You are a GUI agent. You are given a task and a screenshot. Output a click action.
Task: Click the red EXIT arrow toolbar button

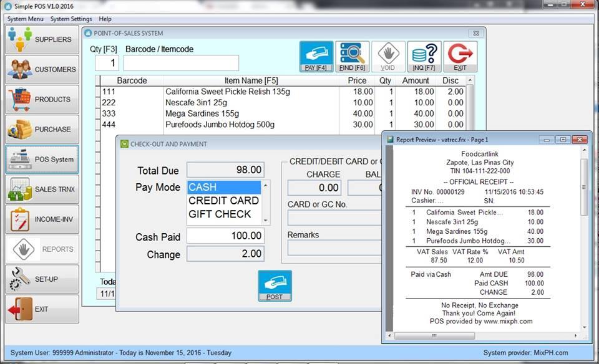(460, 57)
